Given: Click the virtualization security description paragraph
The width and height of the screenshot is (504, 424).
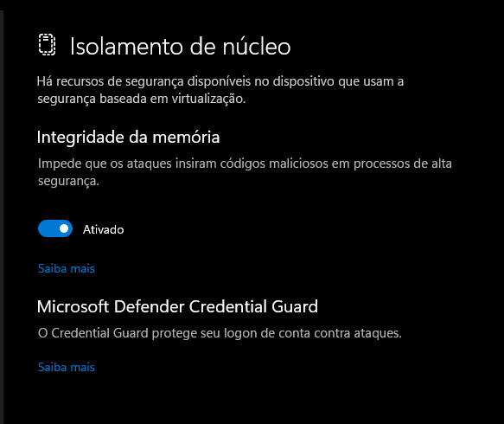Looking at the screenshot, I should pyautogui.click(x=220, y=90).
